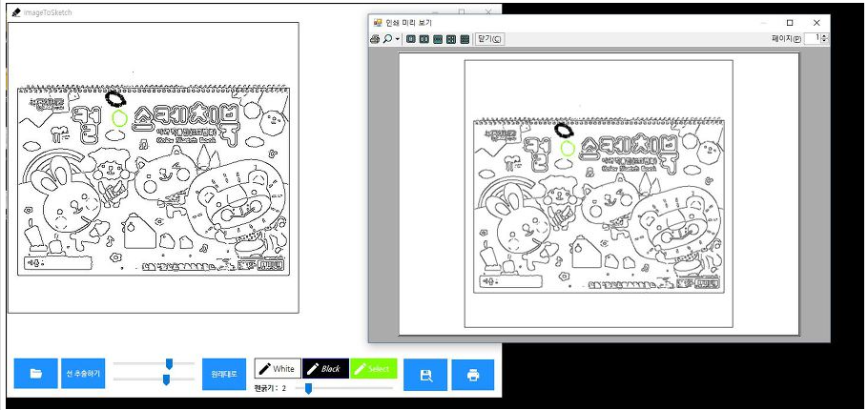Click the 페이지(P) page number field
Image resolution: width=868 pixels, height=410 pixels.
pyautogui.click(x=812, y=38)
